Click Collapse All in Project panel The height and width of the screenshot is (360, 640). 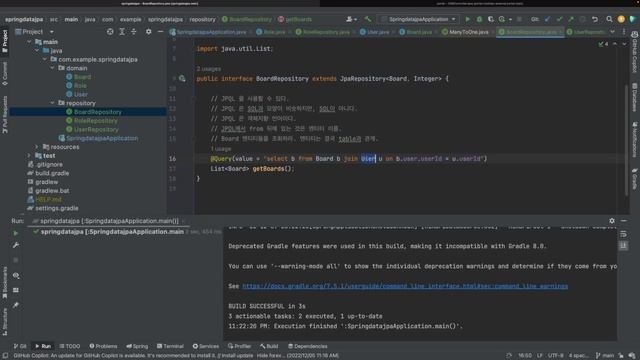(x=133, y=31)
